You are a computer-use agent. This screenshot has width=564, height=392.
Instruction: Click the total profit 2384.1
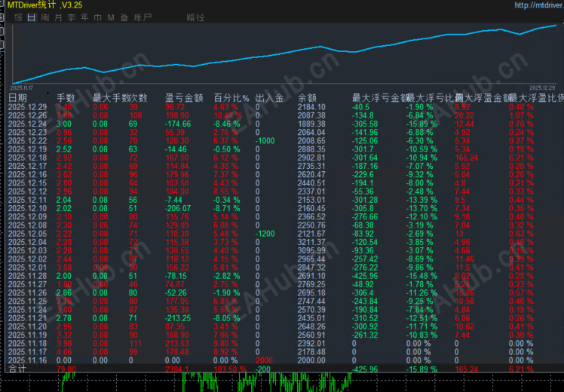176,369
